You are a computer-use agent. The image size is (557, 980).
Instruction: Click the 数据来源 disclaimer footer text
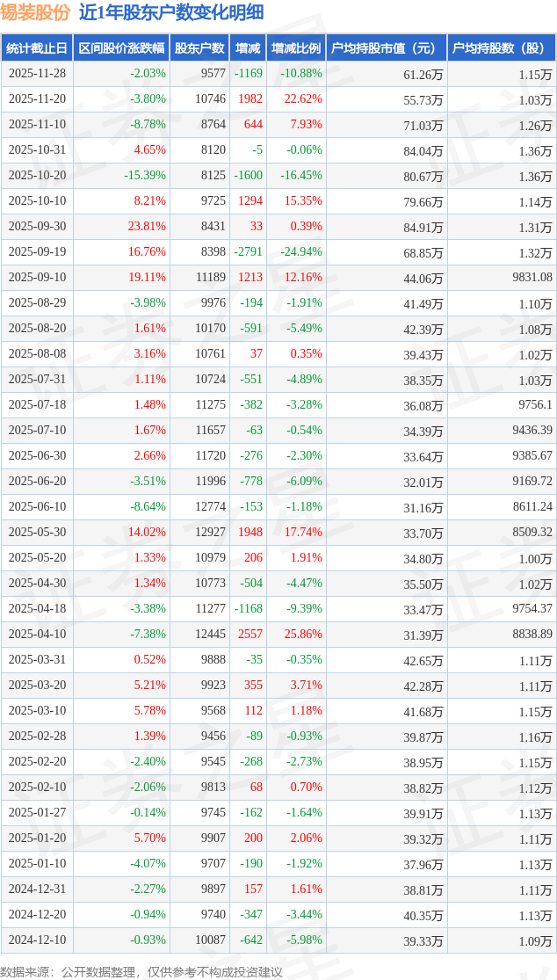click(141, 971)
